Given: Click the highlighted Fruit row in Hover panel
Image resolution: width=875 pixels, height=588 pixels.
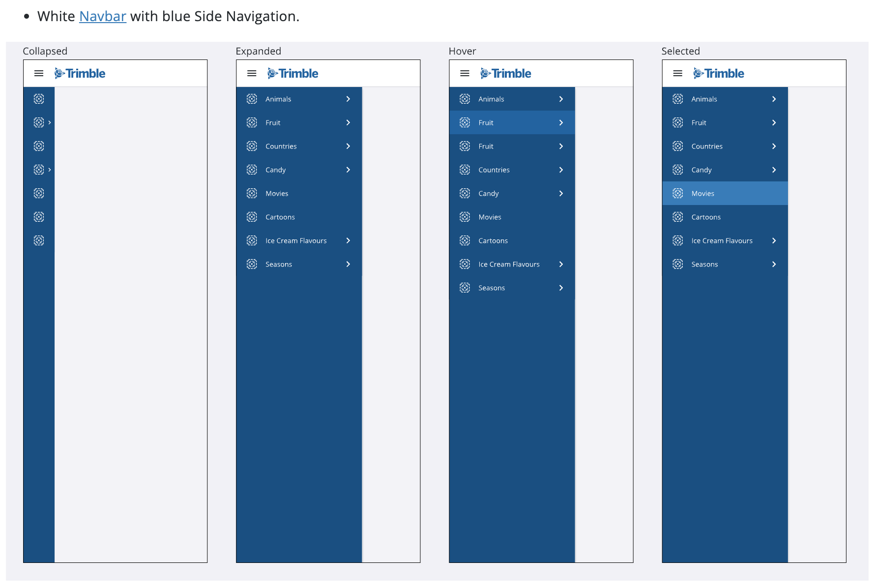Looking at the screenshot, I should coord(511,123).
